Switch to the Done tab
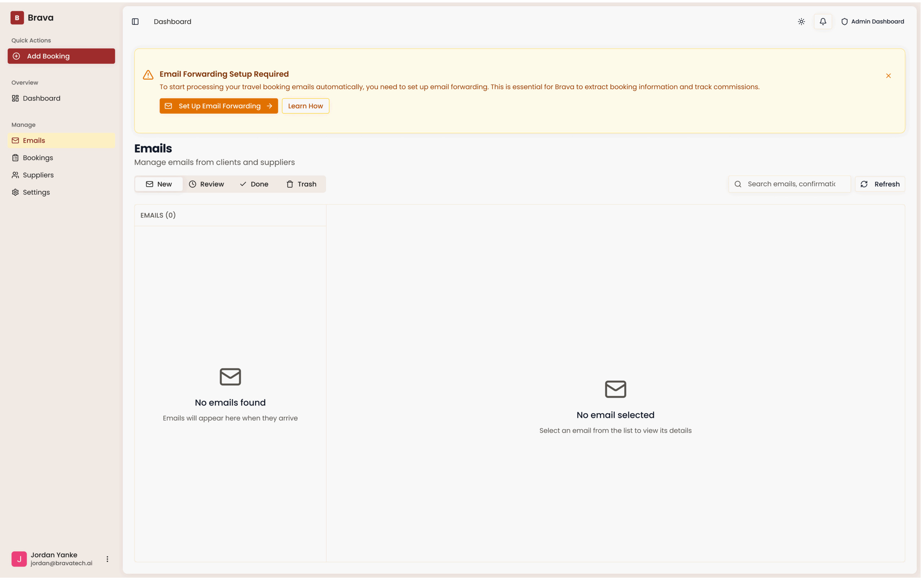Screen dimensions: 924x581 point(254,184)
